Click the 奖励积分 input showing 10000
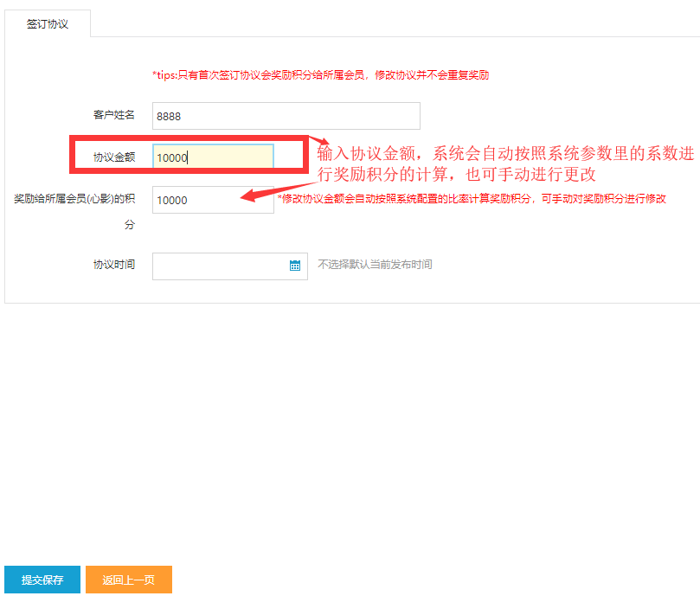This screenshot has width=700, height=596. point(213,200)
